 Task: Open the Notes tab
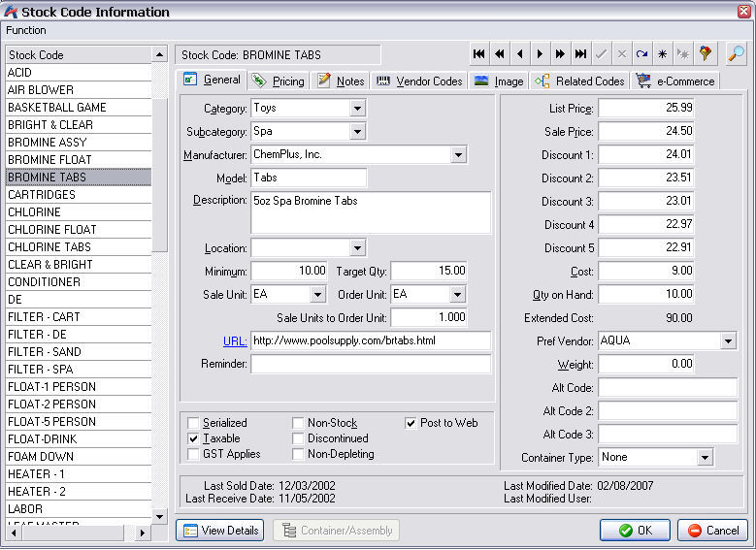pos(341,81)
